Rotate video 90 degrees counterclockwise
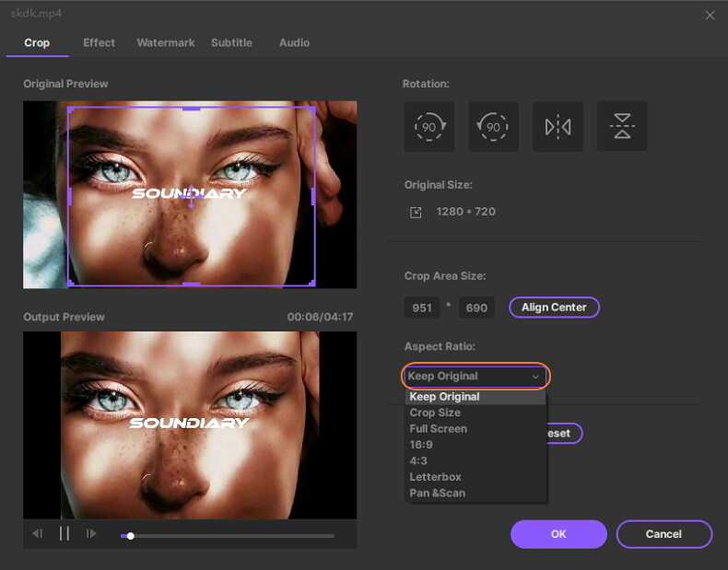The height and width of the screenshot is (570, 728). [493, 126]
